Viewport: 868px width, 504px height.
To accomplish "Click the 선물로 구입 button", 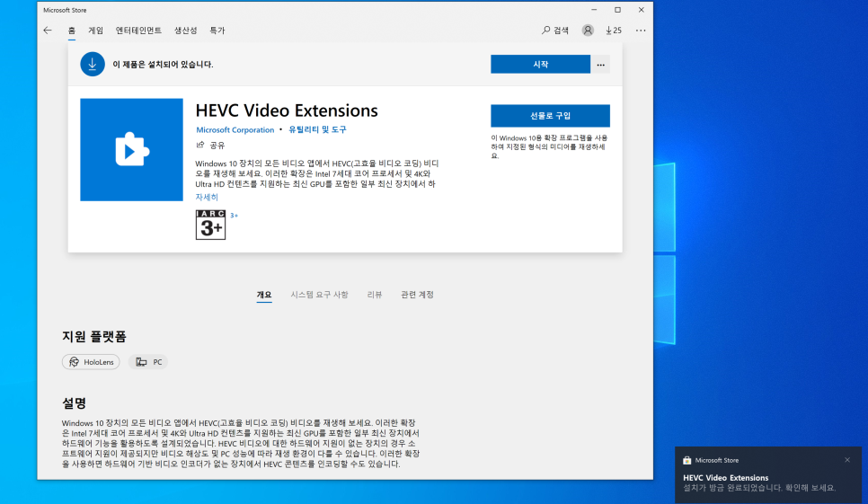I will tap(550, 116).
